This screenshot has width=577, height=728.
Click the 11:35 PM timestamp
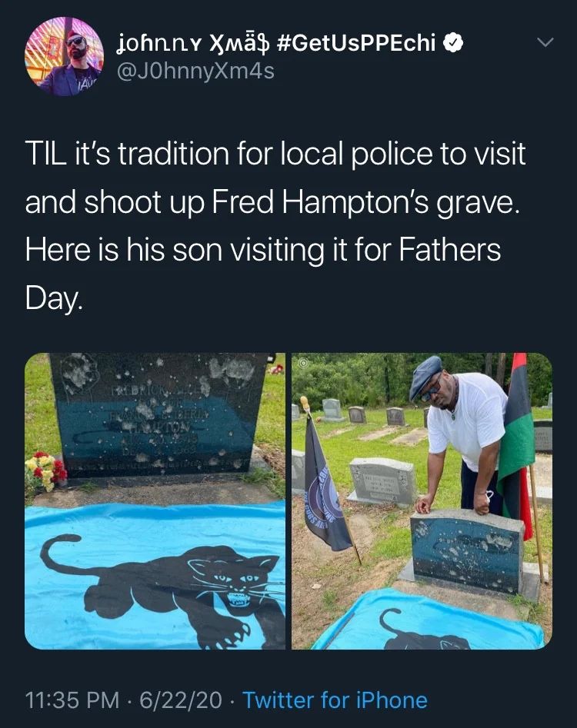click(x=72, y=700)
